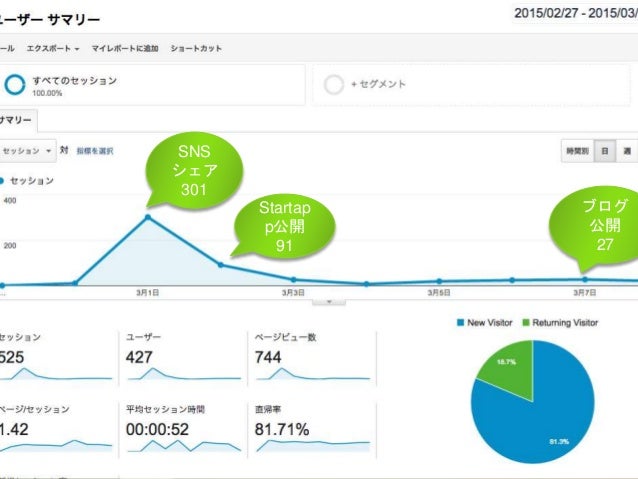Switch the graph to 日 view

click(605, 151)
